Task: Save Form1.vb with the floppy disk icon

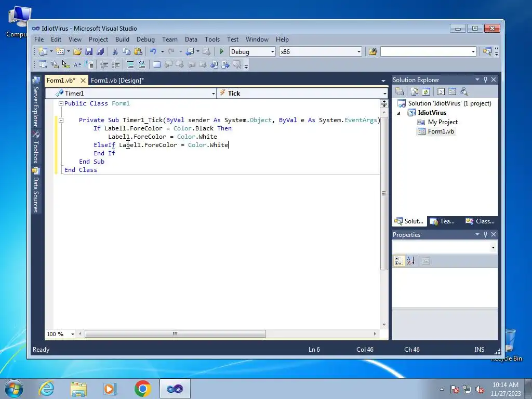Action: [x=89, y=51]
